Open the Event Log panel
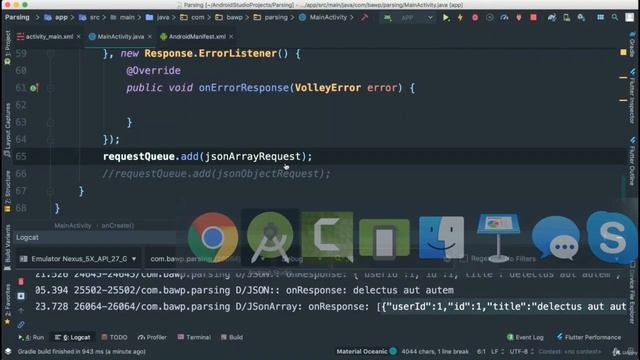The image size is (640, 360). (525, 337)
